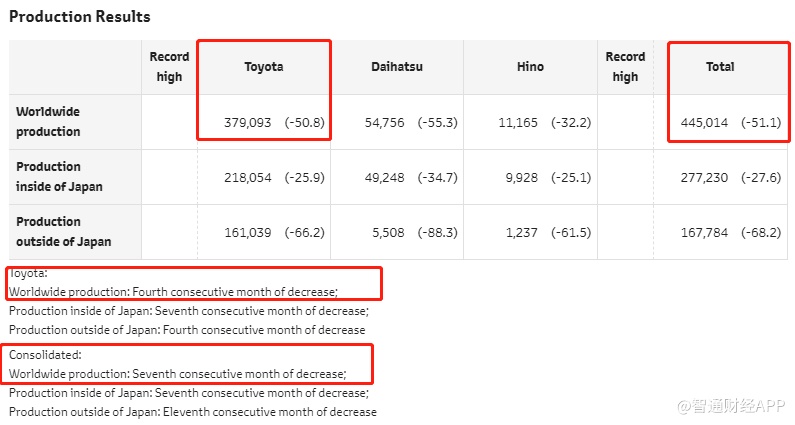Select Toyota inside Japan value 218,054
Viewport: 795px width, 425px height.
pyautogui.click(x=248, y=178)
